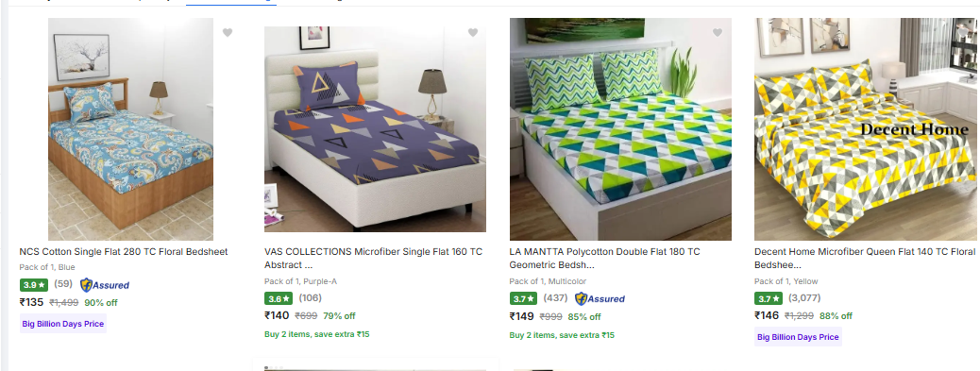980x371 pixels.
Task: Click Big Billion Days Price tag under ₹135
Action: tap(63, 324)
